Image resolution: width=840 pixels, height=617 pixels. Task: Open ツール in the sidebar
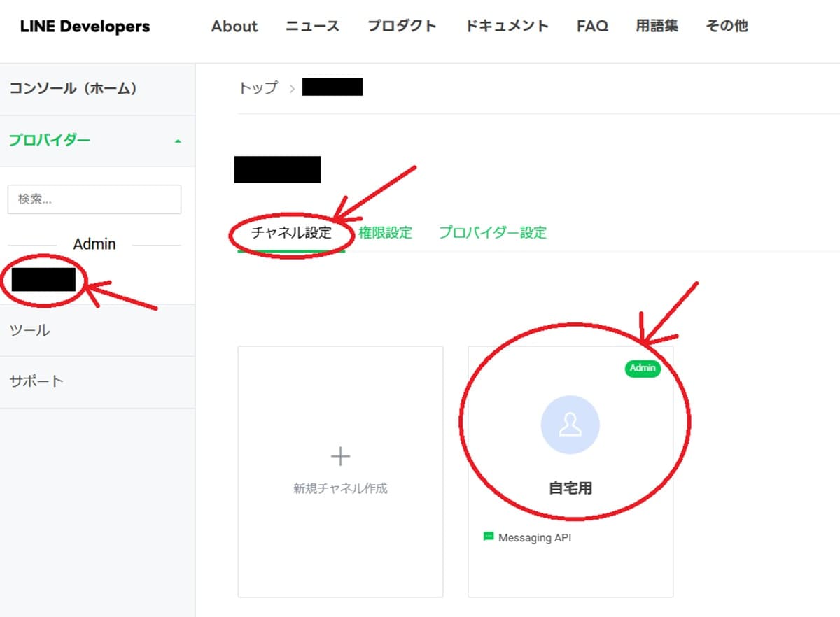(x=29, y=330)
